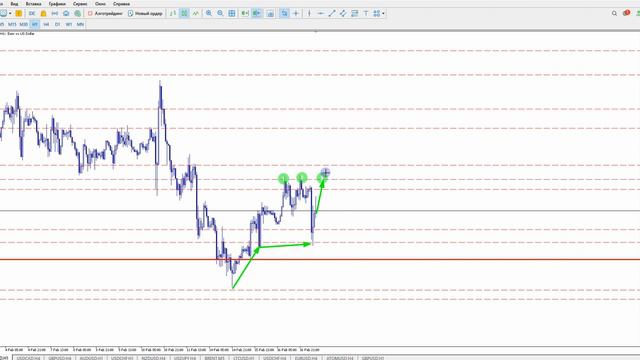Switch timeframe to MN
The height and width of the screenshot is (360, 640).
[80, 24]
